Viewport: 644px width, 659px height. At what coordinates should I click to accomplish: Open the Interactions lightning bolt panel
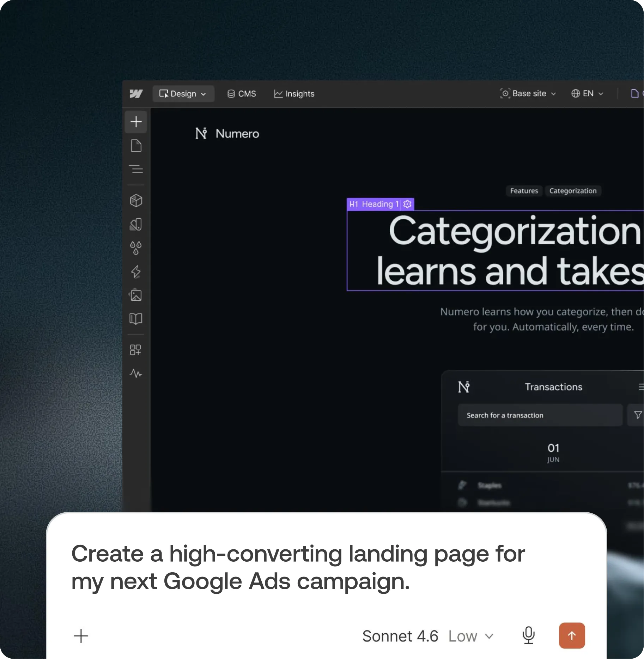(x=136, y=272)
